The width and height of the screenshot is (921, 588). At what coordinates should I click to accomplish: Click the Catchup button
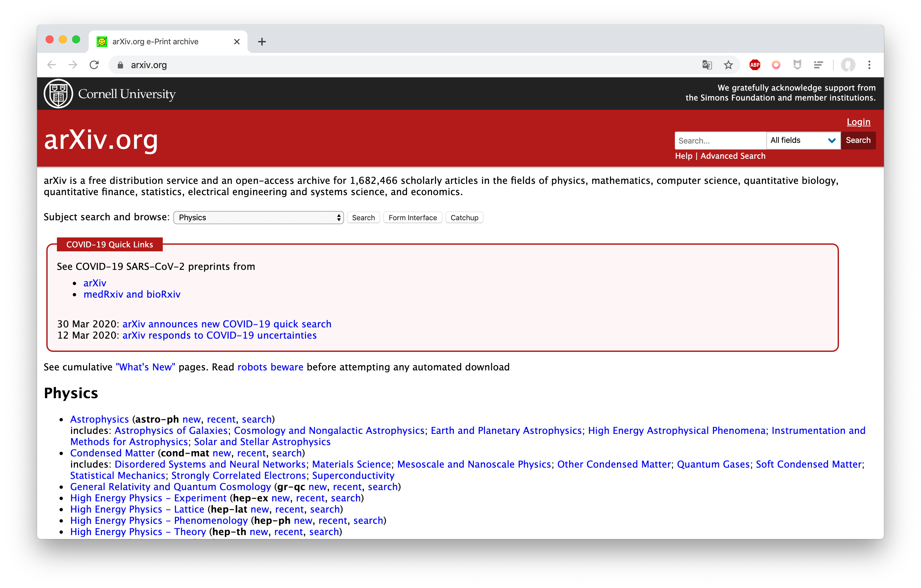point(464,218)
